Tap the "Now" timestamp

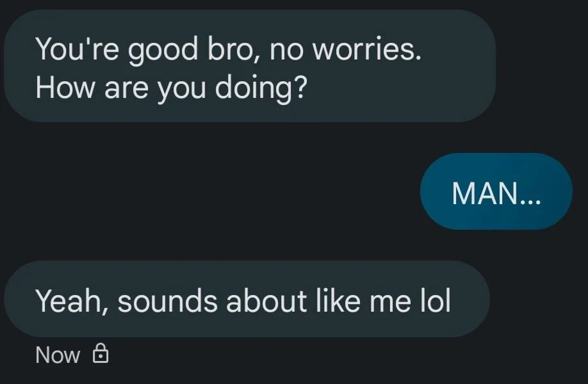point(58,355)
